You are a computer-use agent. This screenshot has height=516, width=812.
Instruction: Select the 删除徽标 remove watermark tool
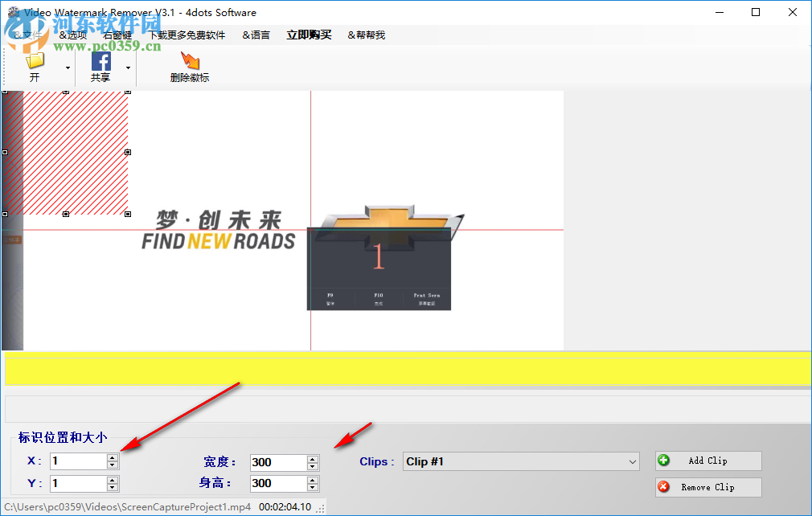pos(190,66)
